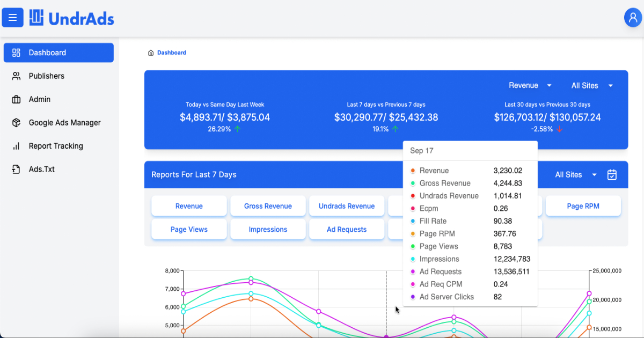The height and width of the screenshot is (338, 644).
Task: Click the calendar date picker icon
Action: point(612,175)
